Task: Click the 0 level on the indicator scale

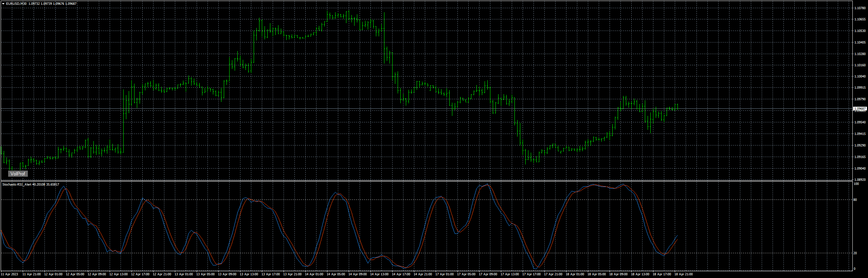Action: (x=854, y=269)
